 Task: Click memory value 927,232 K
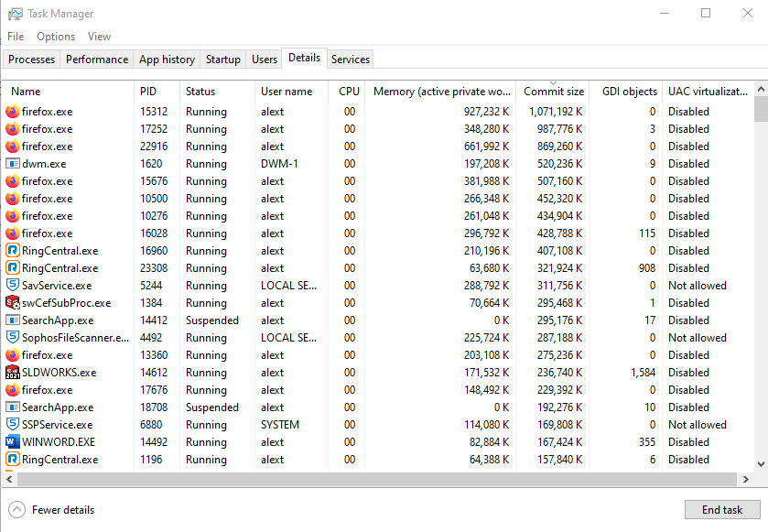(486, 112)
